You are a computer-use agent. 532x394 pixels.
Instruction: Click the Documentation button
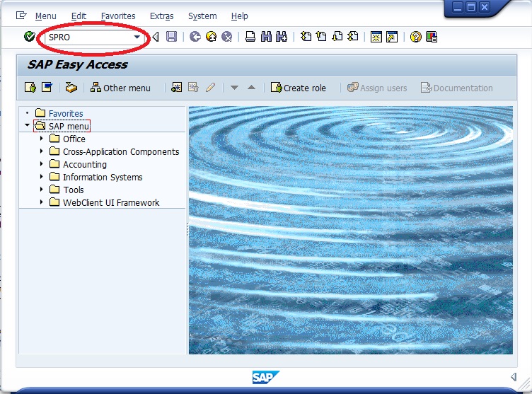(x=457, y=88)
